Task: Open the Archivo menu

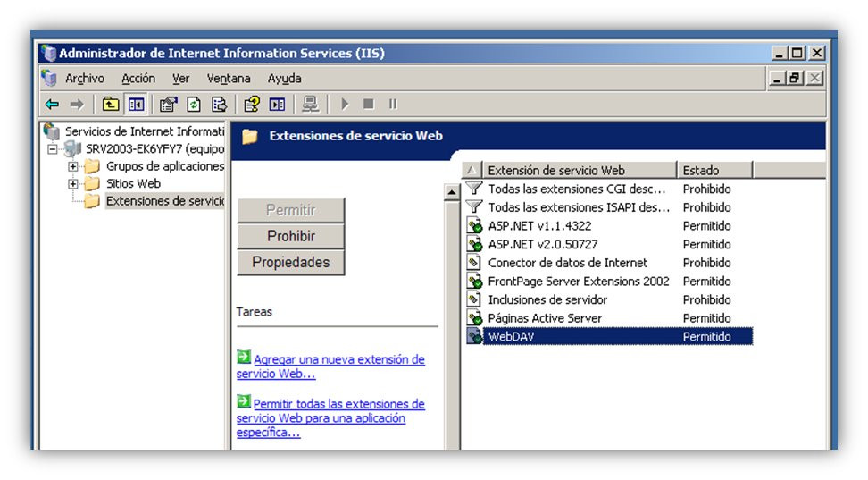Action: 85,78
